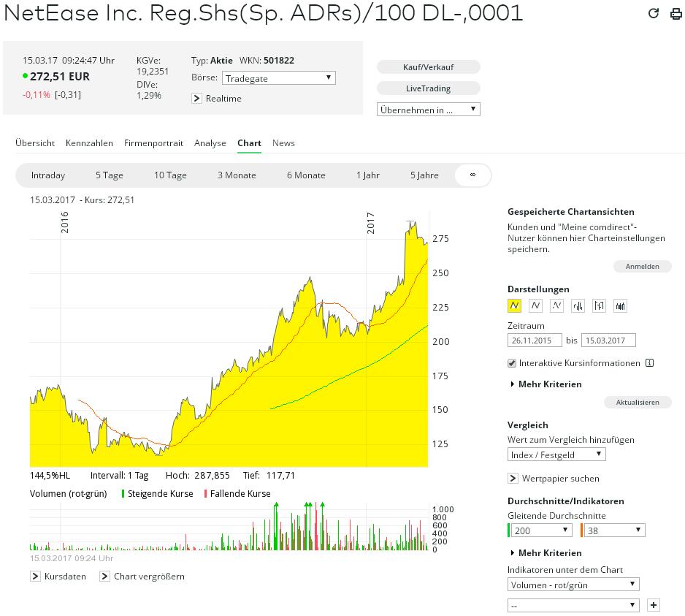Expand Mehr Kriterien under Darstellungen
Screen dimensions: 685x616
tap(546, 384)
